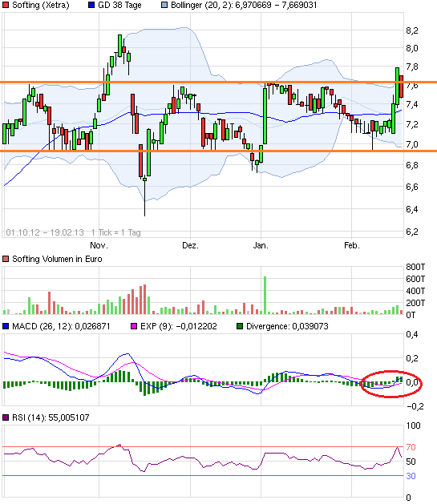Click the light blue Bollinger legend swatch
The width and height of the screenshot is (437, 504).
tap(164, 5)
